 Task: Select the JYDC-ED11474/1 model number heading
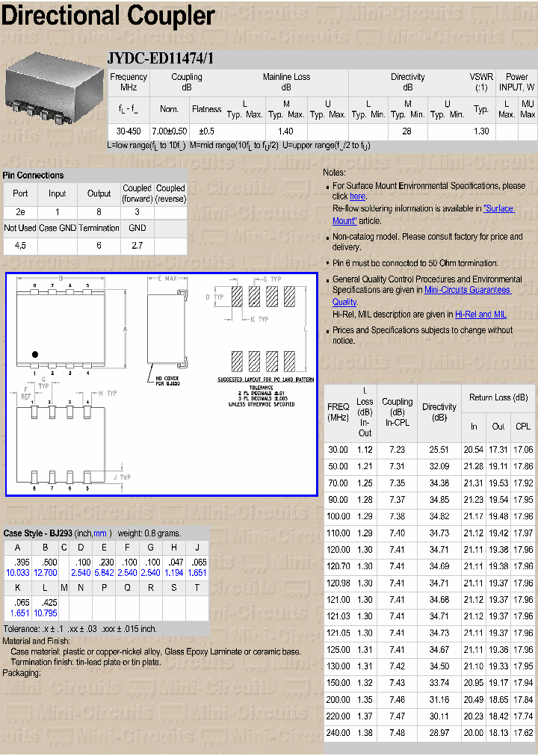tap(160, 59)
